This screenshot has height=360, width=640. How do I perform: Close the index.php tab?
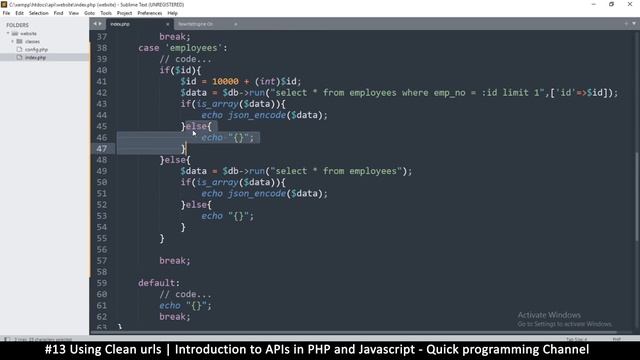(x=167, y=24)
